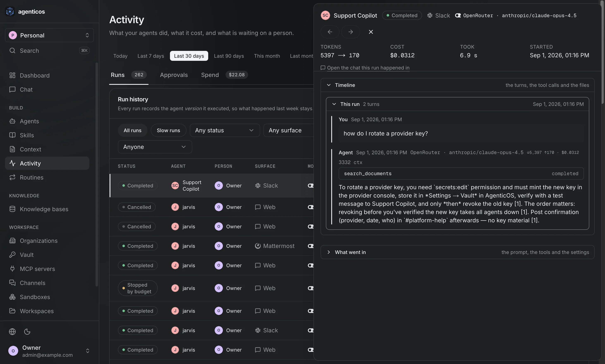Click the globe language icon
Screen dimensions: 605x364
[x=12, y=332]
